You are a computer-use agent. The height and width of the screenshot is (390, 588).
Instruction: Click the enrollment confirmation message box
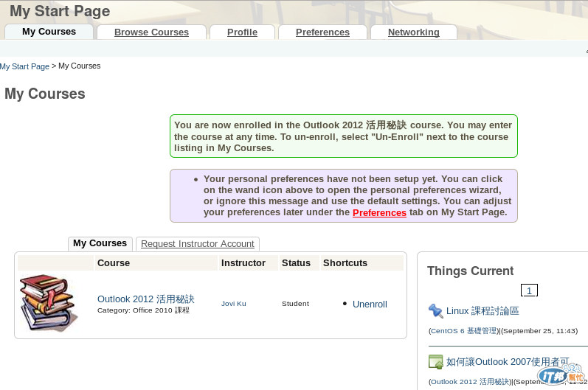point(344,136)
